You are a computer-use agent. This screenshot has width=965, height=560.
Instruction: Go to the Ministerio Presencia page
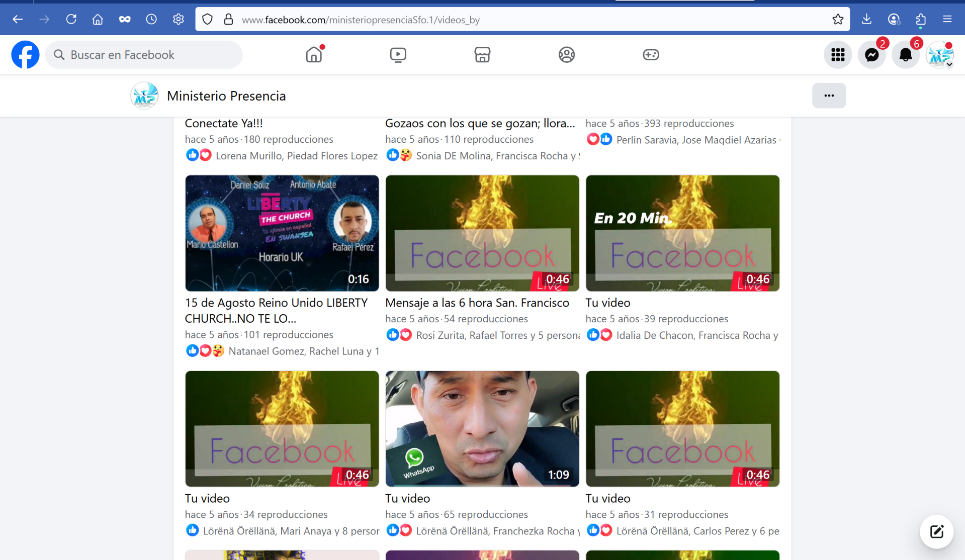[226, 96]
